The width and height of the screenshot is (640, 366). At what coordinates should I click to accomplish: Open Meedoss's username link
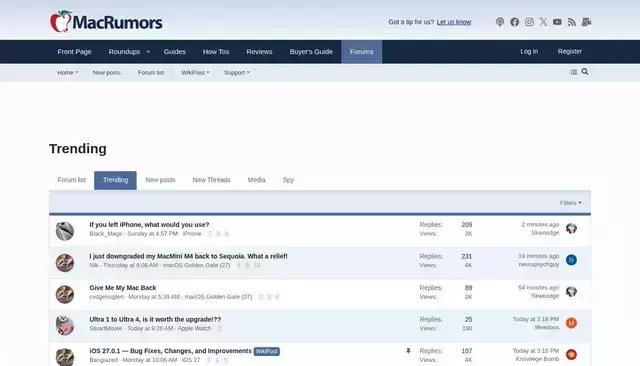coord(547,328)
